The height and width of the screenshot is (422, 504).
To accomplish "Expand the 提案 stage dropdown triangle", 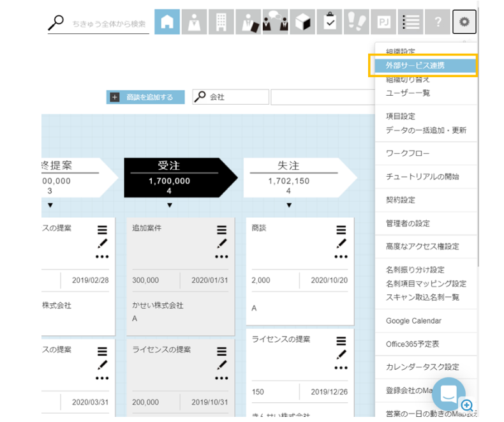I will 50,205.
